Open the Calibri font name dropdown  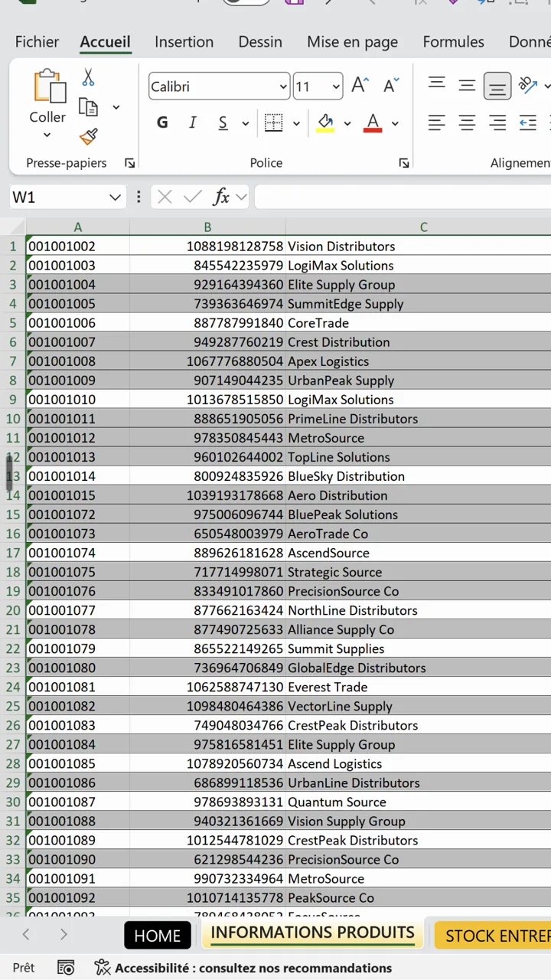click(282, 87)
